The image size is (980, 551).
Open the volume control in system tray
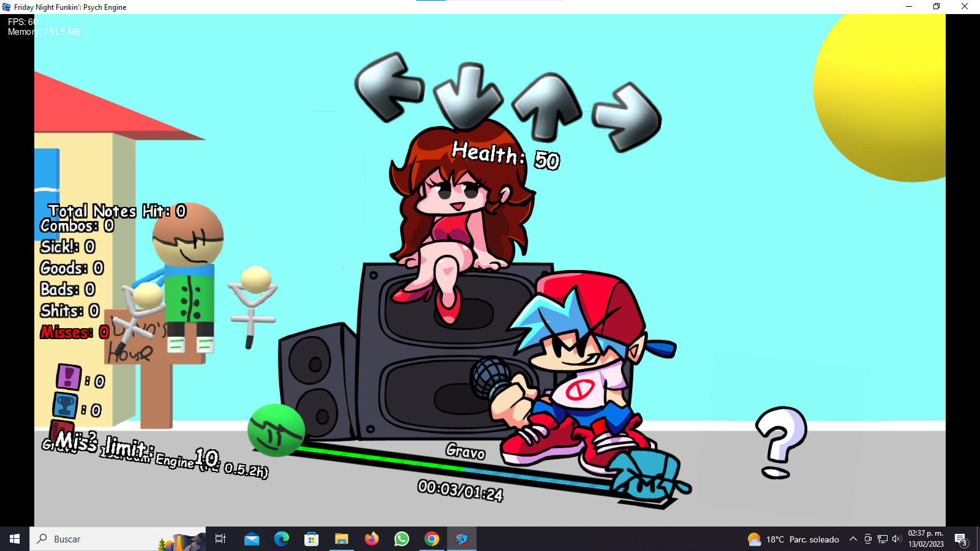click(x=897, y=539)
